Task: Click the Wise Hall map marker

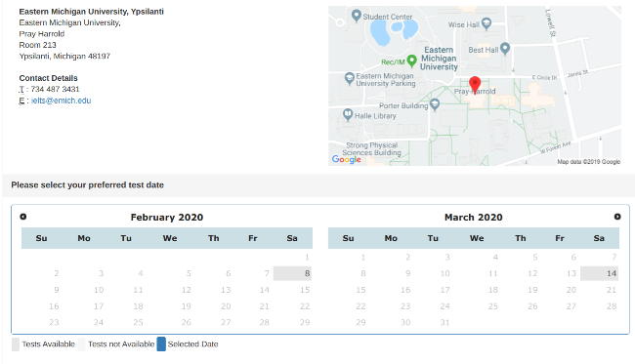Action: (487, 23)
